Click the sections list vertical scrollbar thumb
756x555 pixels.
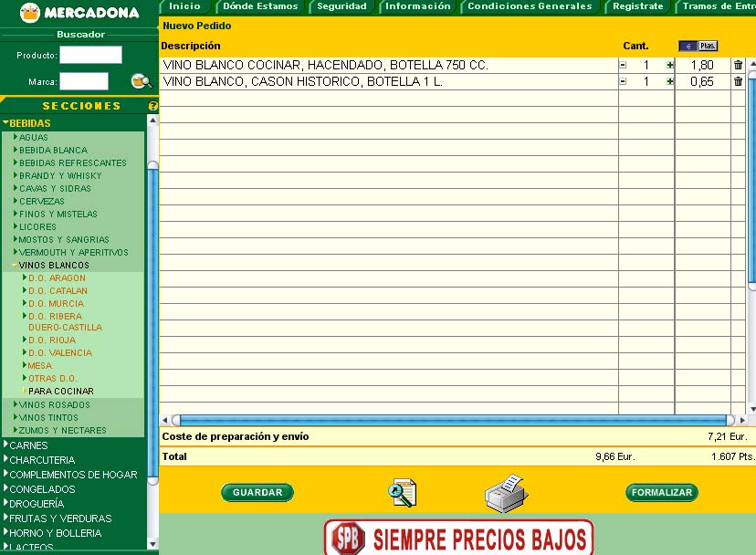pos(152,323)
